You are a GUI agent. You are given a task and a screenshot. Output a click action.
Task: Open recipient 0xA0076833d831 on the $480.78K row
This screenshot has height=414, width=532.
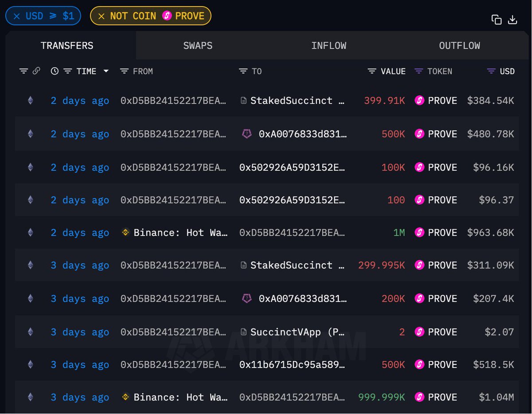point(302,134)
